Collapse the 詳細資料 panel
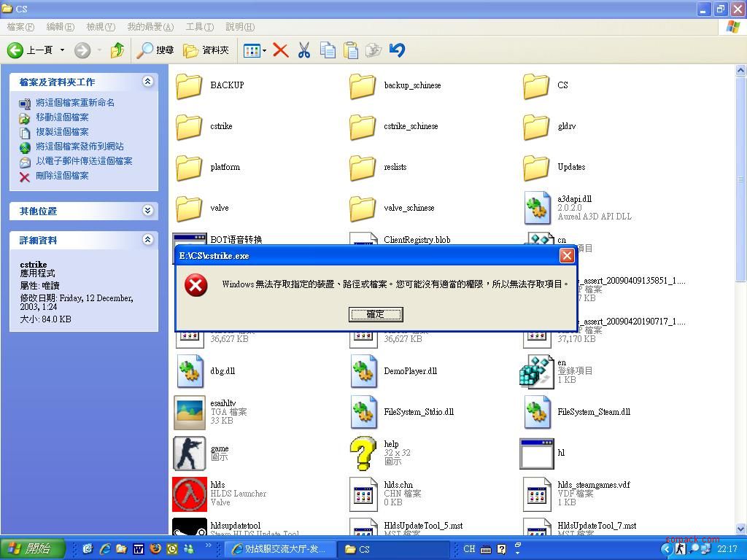747x560 pixels. coord(147,240)
